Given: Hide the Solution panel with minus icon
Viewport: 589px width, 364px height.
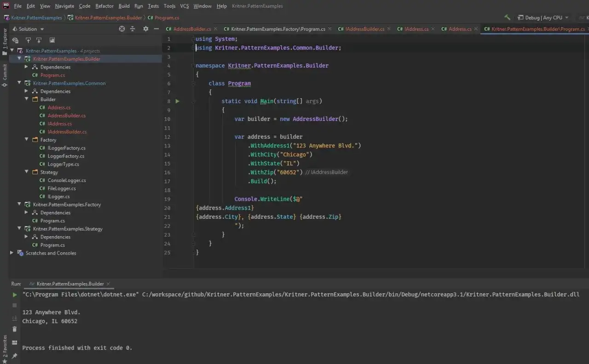Looking at the screenshot, I should pos(156,28).
